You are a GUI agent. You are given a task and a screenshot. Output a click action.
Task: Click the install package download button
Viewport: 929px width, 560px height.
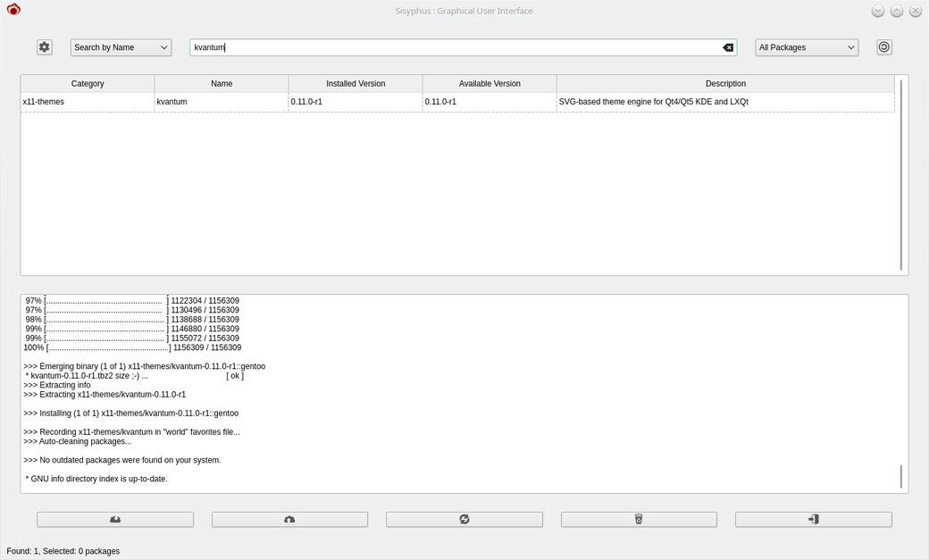(x=115, y=519)
